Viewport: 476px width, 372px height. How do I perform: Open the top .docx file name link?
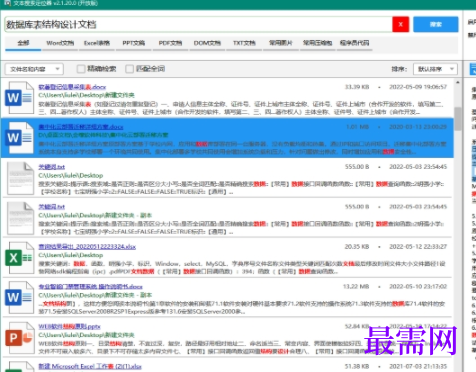[72, 87]
